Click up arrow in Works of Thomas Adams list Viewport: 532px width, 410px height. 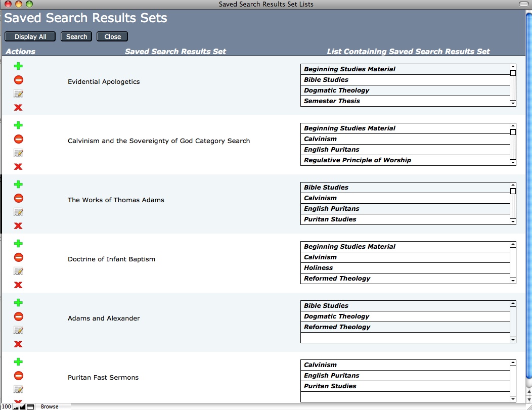[x=513, y=185]
